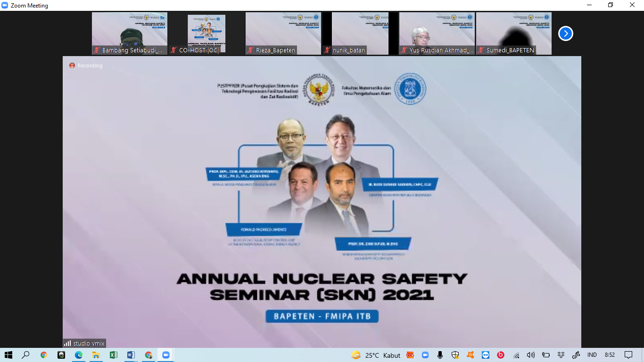Switch to Word in the taskbar

(131, 355)
